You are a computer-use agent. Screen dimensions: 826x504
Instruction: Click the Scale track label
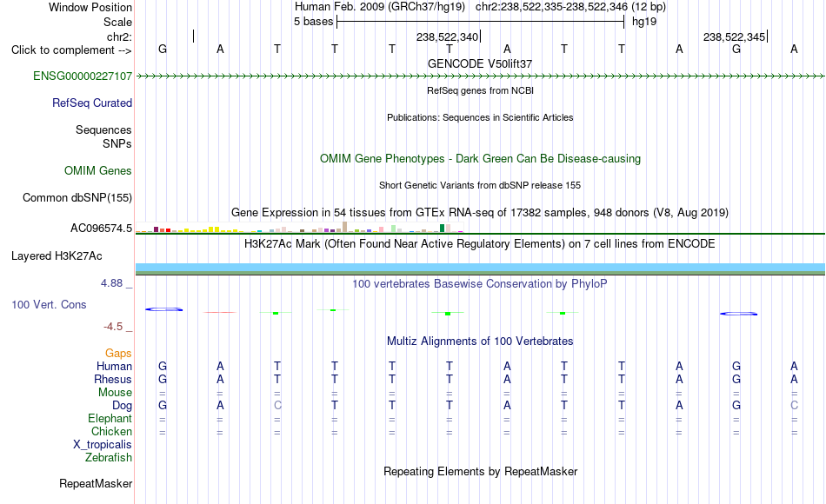pyautogui.click(x=117, y=22)
